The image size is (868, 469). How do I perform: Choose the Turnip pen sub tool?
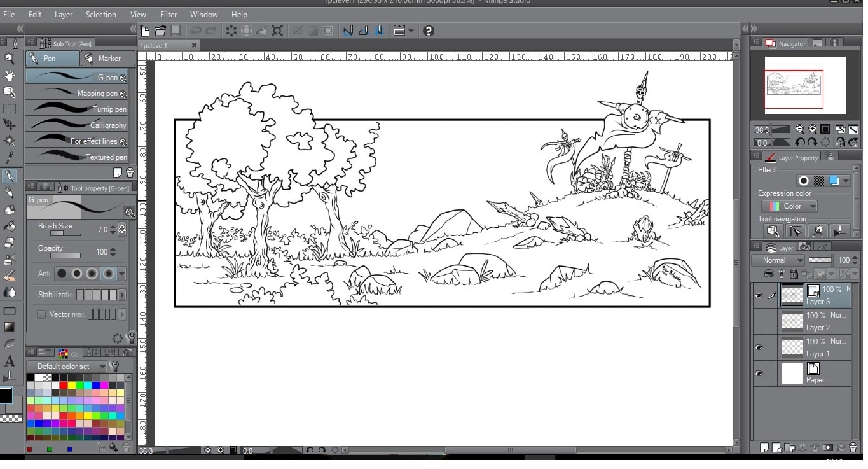tap(77, 109)
